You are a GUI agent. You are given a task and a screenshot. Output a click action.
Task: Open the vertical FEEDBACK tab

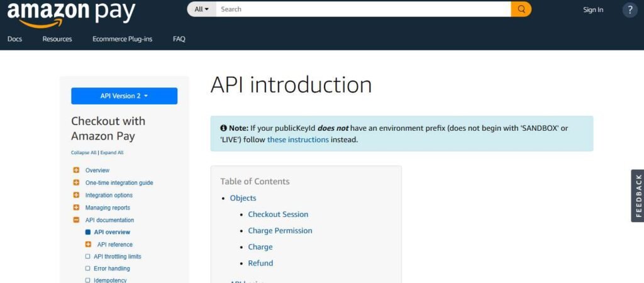coord(638,196)
